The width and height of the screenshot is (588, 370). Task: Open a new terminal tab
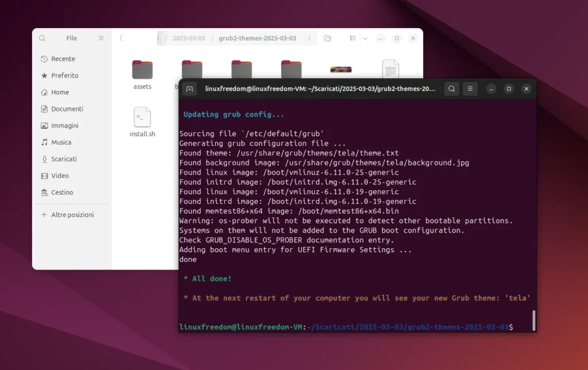pyautogui.click(x=189, y=89)
